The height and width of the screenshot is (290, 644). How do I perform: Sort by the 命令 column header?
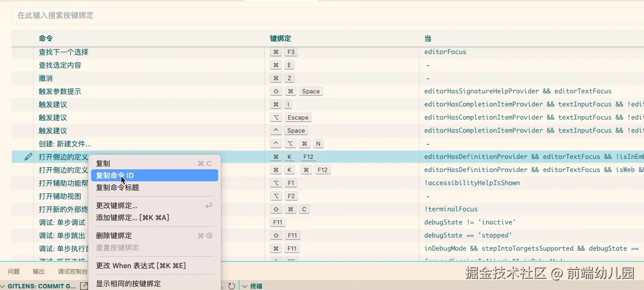click(x=46, y=38)
